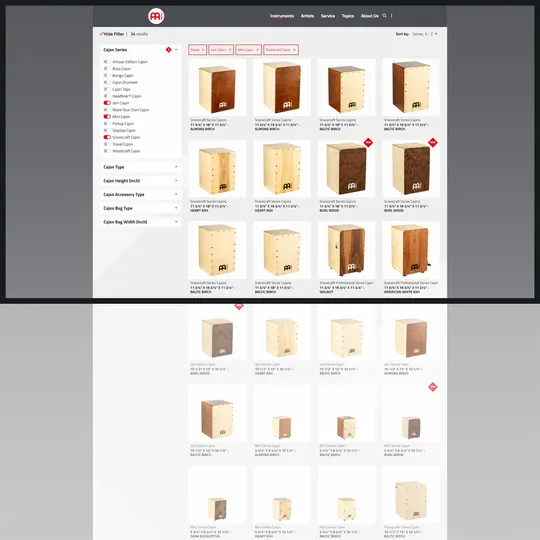Open the Sort by Series dropdown
This screenshot has height=540, width=540.
(425, 34)
